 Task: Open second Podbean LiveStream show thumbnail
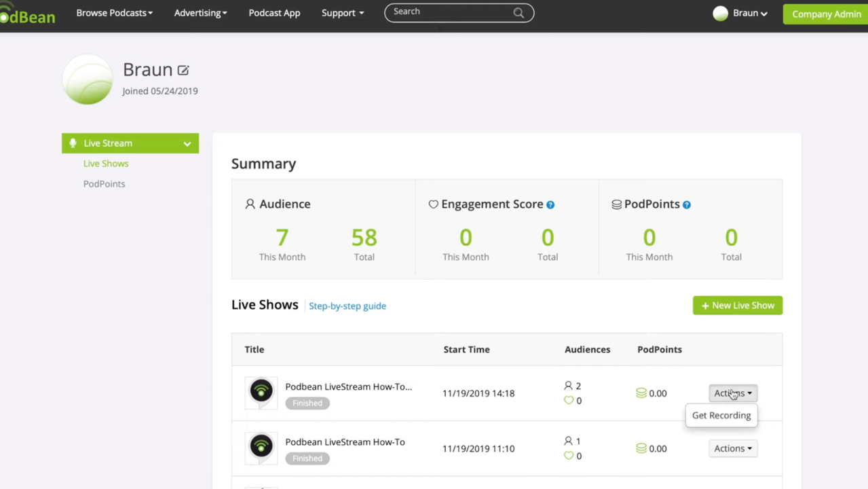(261, 448)
